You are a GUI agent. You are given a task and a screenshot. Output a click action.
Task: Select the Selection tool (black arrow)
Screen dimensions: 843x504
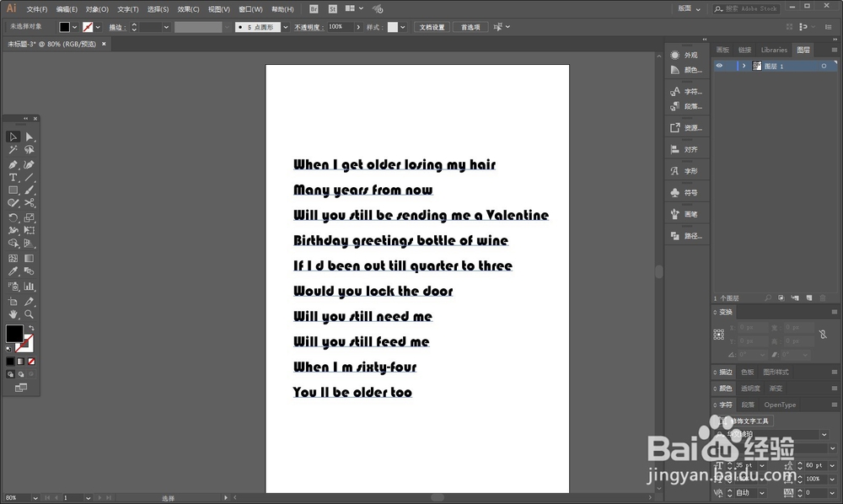13,137
